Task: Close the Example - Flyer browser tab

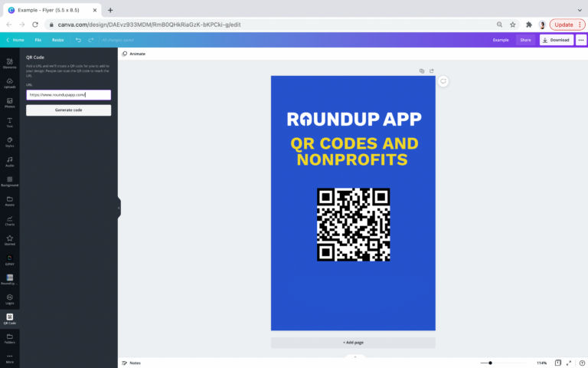Action: (x=95, y=10)
